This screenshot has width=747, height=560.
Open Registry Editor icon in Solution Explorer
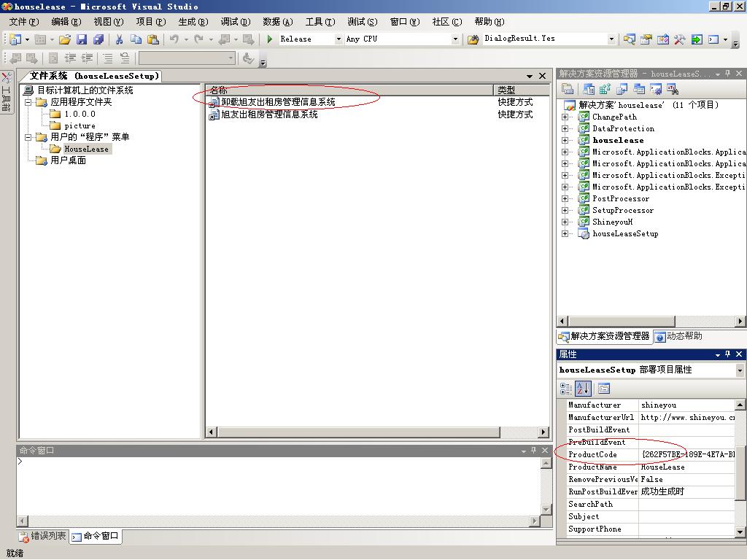tap(605, 89)
